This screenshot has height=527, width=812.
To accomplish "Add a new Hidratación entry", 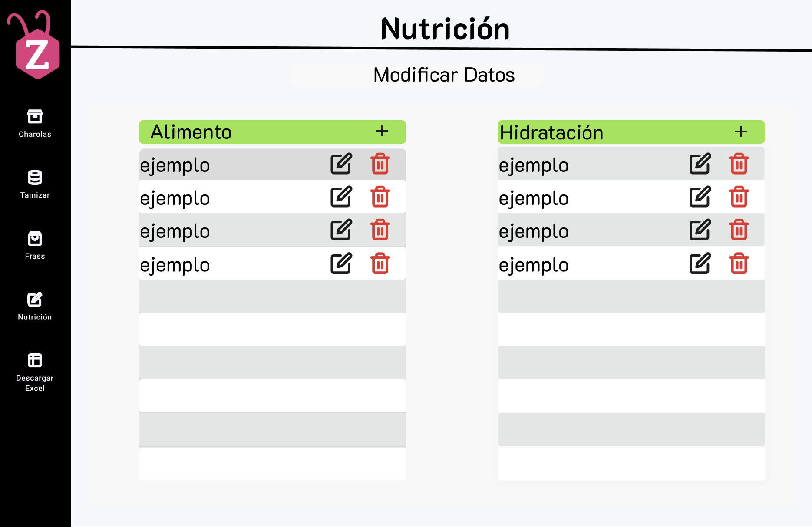I will click(x=741, y=132).
